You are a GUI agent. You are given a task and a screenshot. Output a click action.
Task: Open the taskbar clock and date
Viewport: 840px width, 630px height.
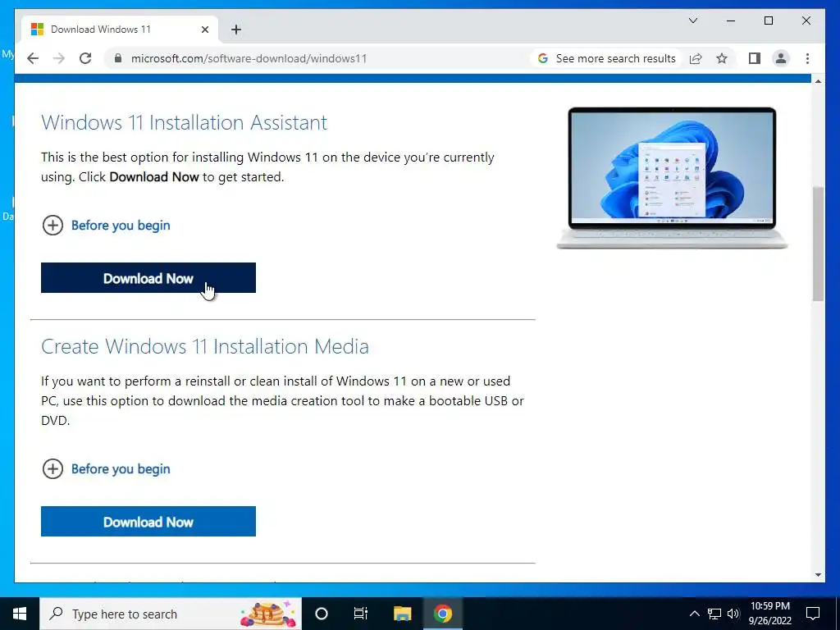tap(769, 614)
